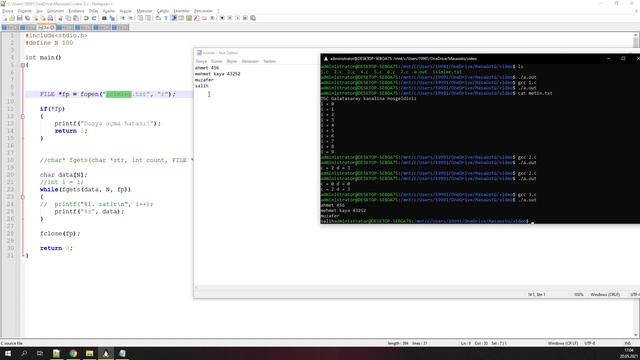
Task: Toggle synchronized horizontal scrolling icon
Action: (148, 18)
